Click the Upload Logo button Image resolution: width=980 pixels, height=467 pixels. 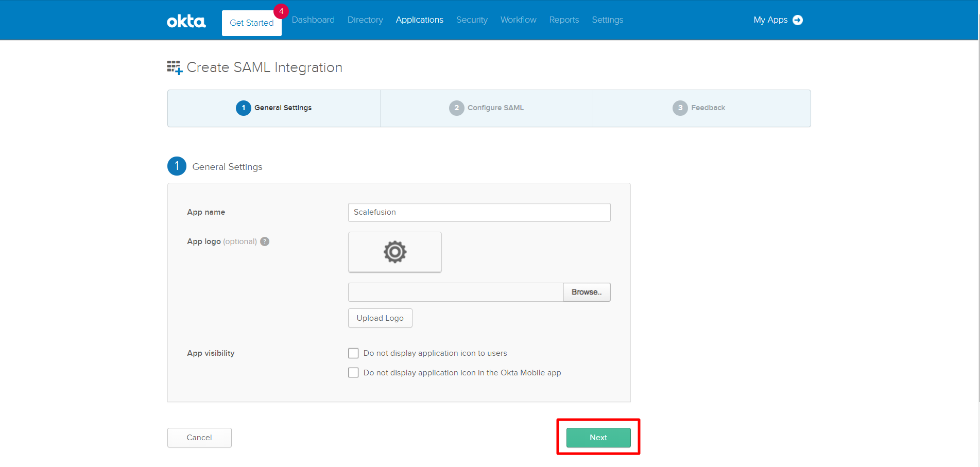(x=380, y=318)
